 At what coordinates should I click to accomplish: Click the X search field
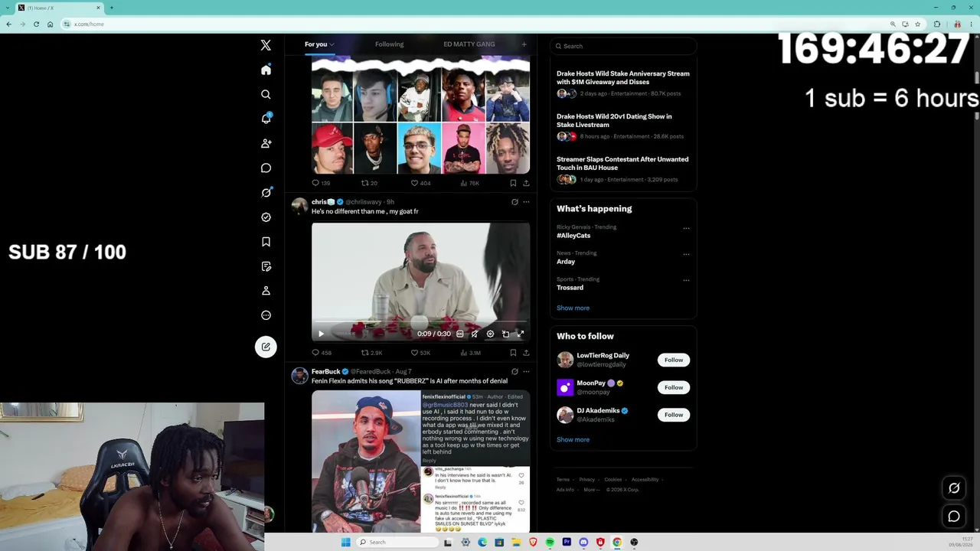coord(623,46)
